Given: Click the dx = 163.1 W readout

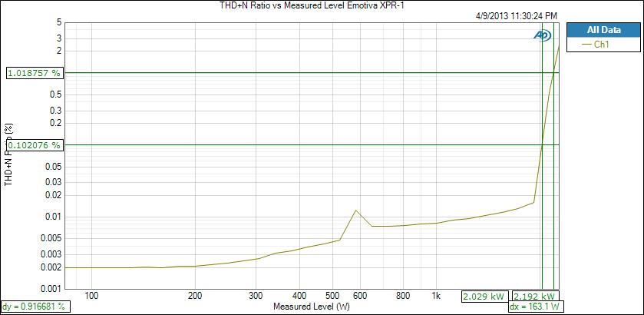Looking at the screenshot, I should tap(536, 307).
